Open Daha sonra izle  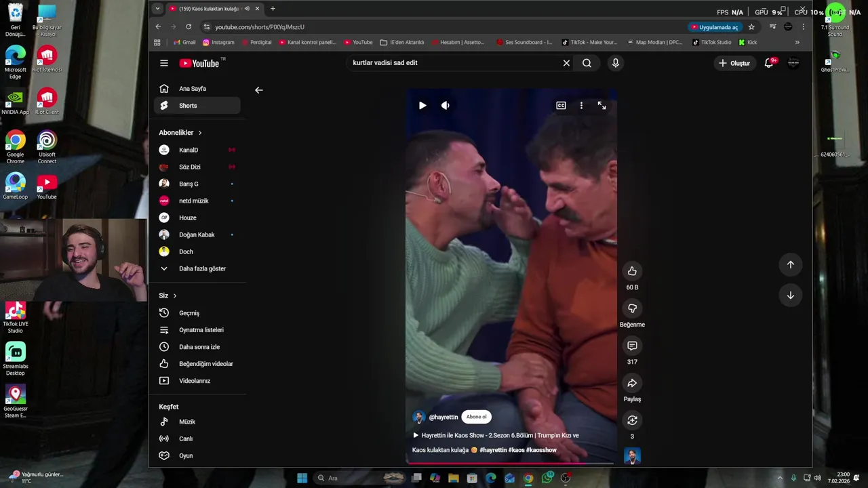[x=197, y=347]
